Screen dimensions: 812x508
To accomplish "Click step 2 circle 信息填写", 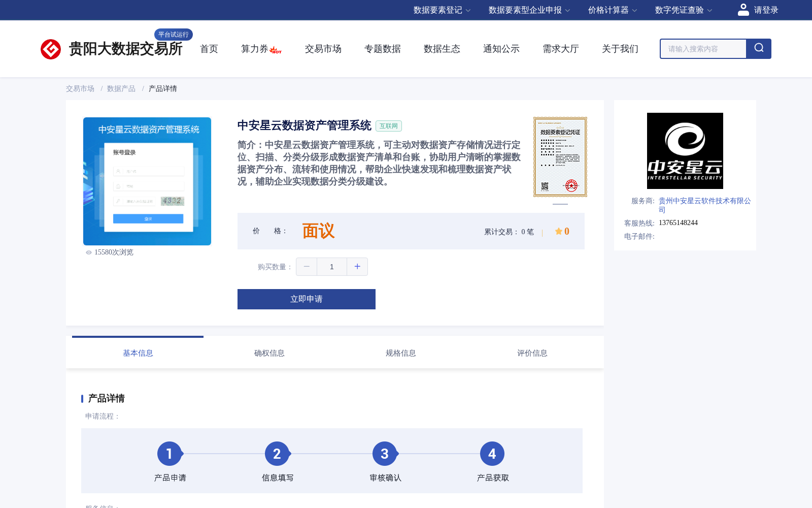I will coord(277,454).
